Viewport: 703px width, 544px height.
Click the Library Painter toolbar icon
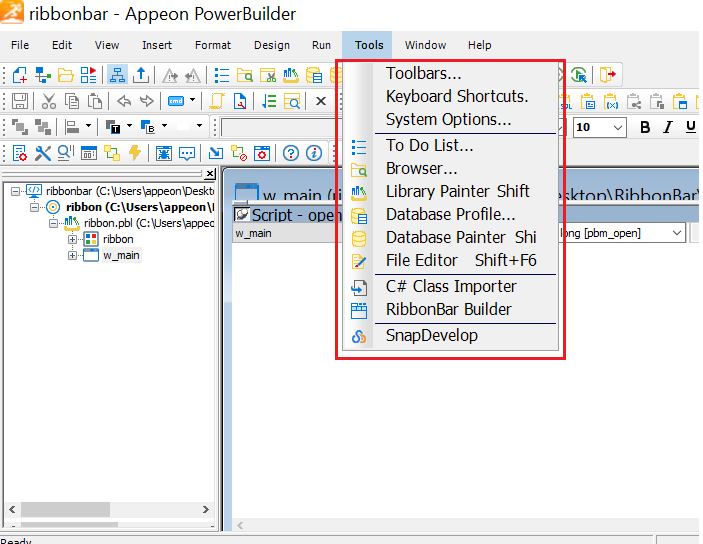291,75
